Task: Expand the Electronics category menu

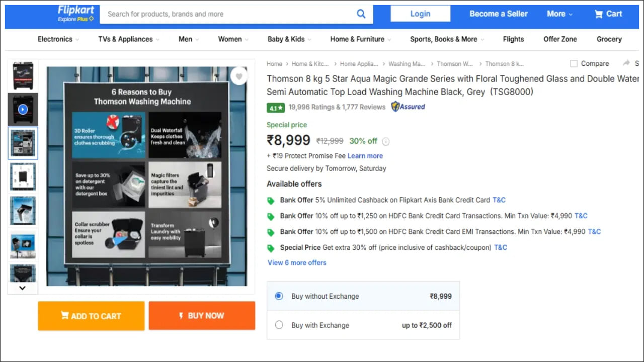Action: (58, 39)
